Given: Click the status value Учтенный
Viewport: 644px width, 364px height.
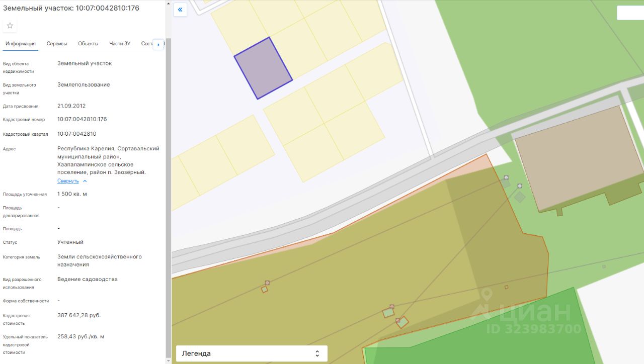Looking at the screenshot, I should click(x=70, y=242).
